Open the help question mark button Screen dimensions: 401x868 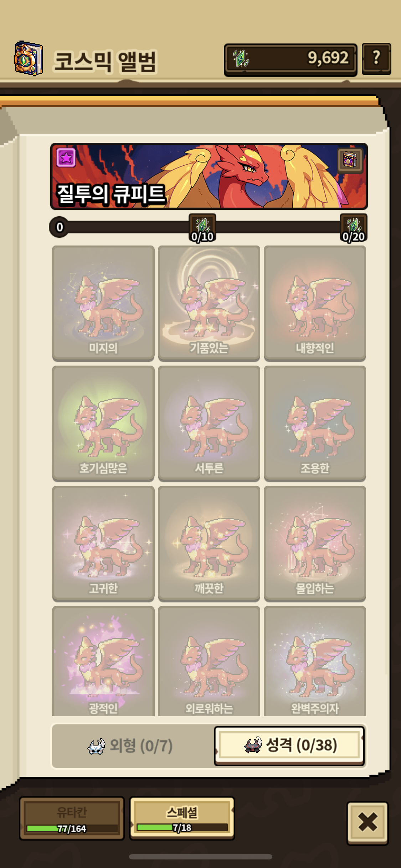click(376, 59)
